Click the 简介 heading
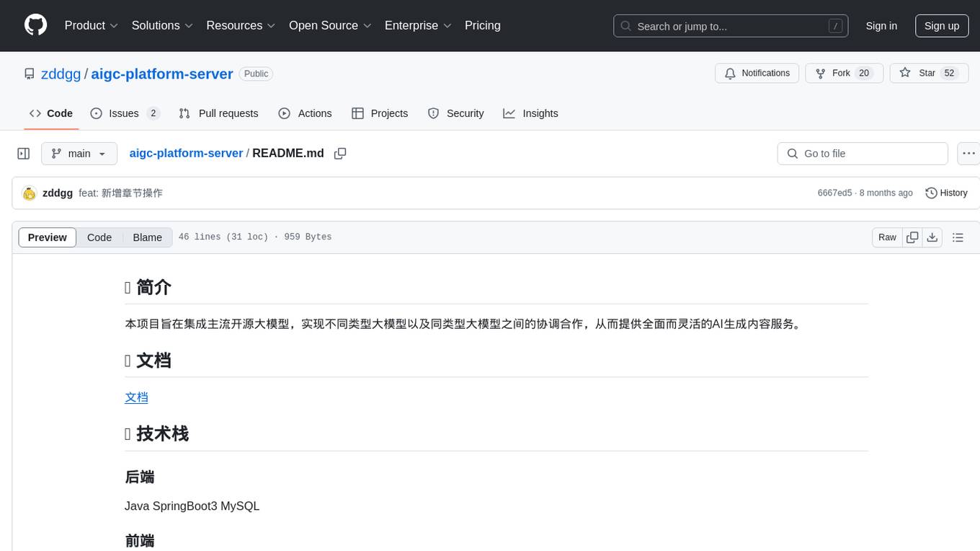980x551 pixels. (x=148, y=287)
